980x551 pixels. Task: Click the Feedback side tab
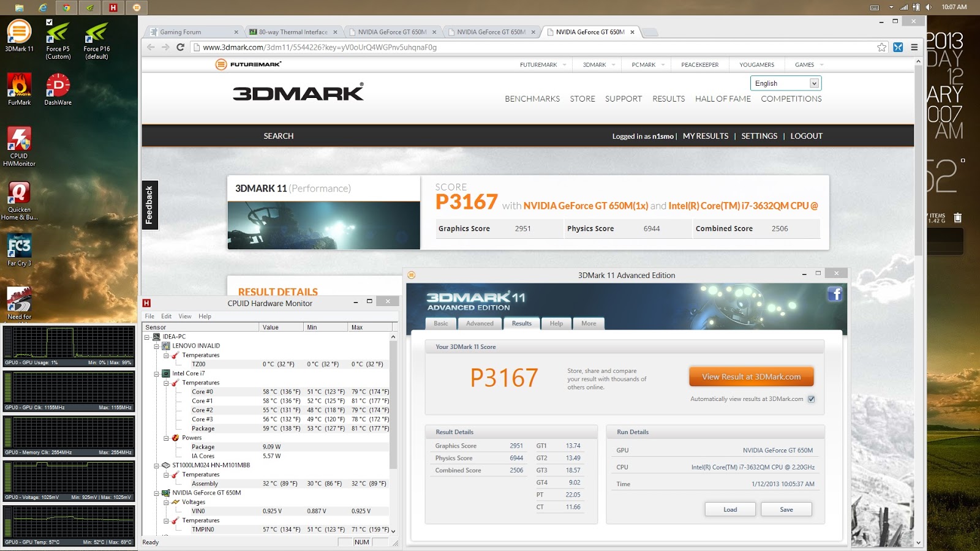tap(149, 205)
